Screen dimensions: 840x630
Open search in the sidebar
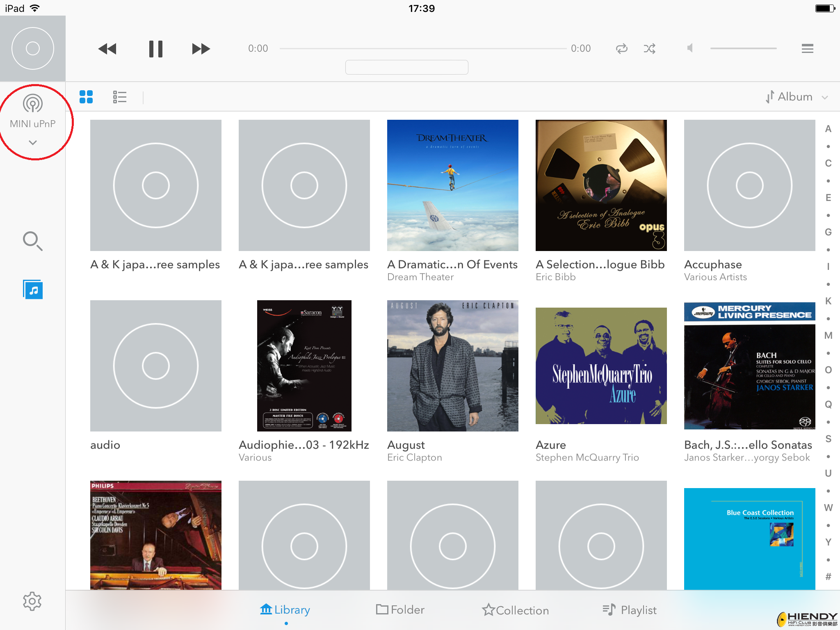tap(33, 241)
